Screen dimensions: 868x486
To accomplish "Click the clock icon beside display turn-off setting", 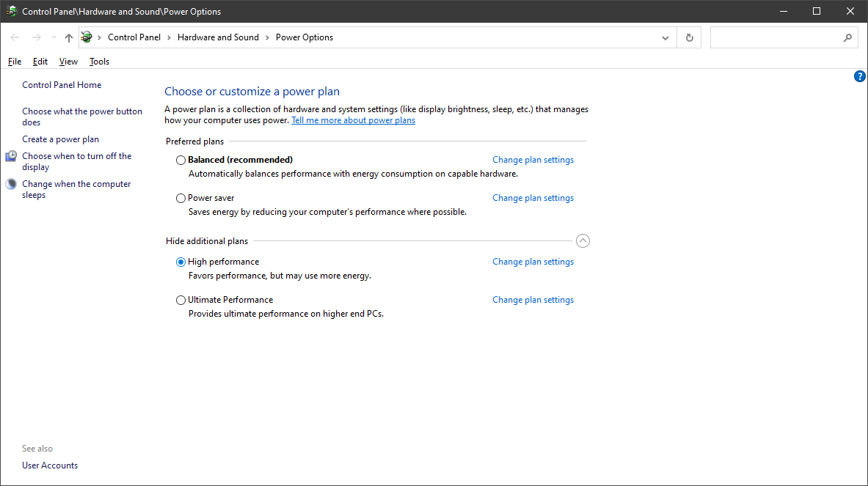I will coord(10,155).
